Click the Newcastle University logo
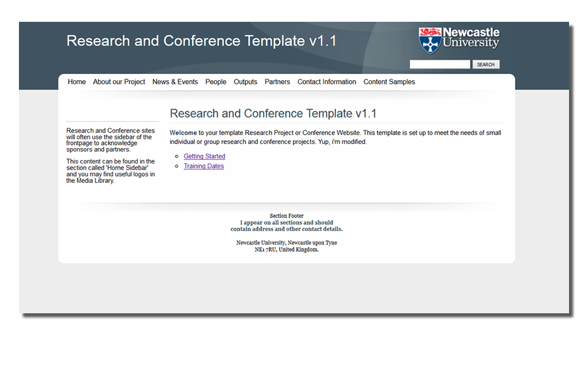Image resolution: width=588 pixels, height=377 pixels. pos(459,40)
